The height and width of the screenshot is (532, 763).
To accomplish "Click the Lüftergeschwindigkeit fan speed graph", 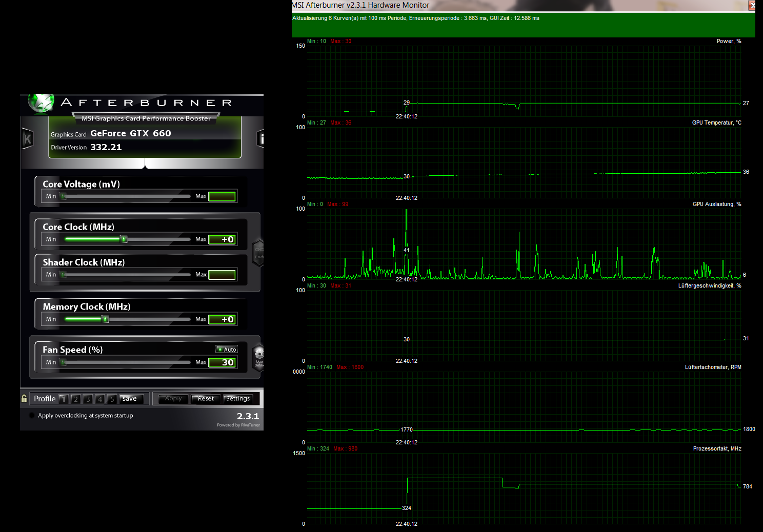I will 524,325.
